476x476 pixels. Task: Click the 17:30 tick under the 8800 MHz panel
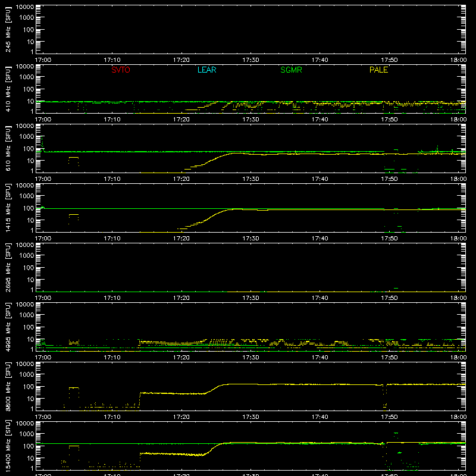pos(250,417)
